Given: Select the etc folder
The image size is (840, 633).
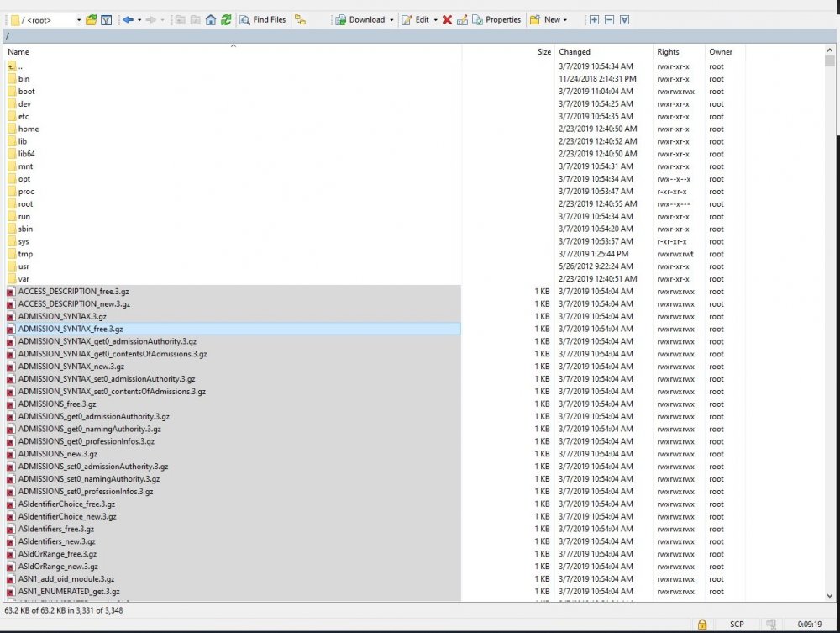Looking at the screenshot, I should 24,116.
